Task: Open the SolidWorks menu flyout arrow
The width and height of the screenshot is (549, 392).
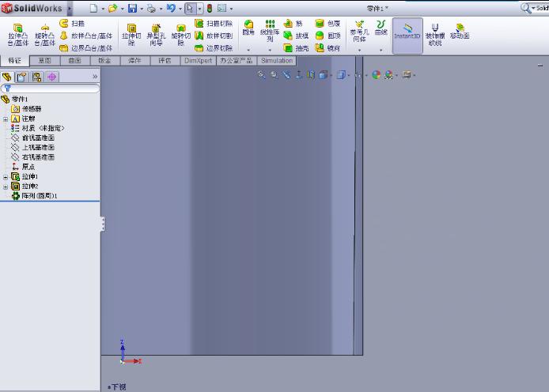Action: pyautogui.click(x=70, y=8)
